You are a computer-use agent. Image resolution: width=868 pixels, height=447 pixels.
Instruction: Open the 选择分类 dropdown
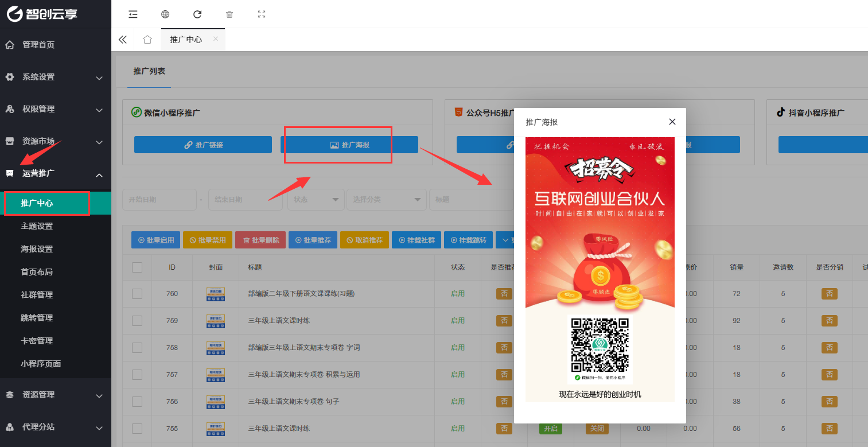tap(387, 200)
